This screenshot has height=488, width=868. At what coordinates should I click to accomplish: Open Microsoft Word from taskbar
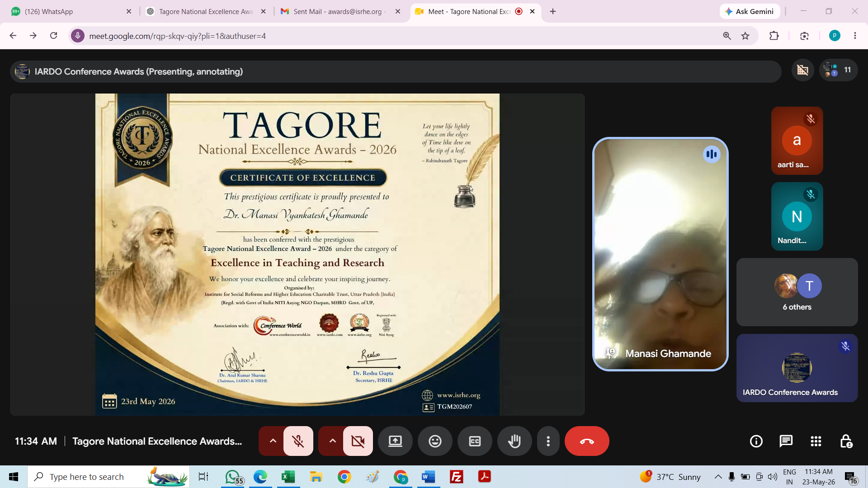(x=428, y=477)
